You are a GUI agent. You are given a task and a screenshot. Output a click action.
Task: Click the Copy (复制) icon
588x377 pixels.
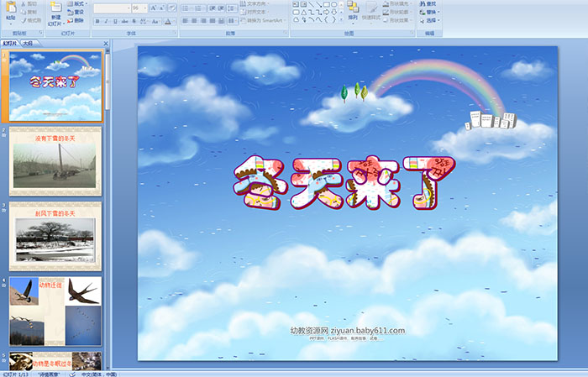pos(24,12)
